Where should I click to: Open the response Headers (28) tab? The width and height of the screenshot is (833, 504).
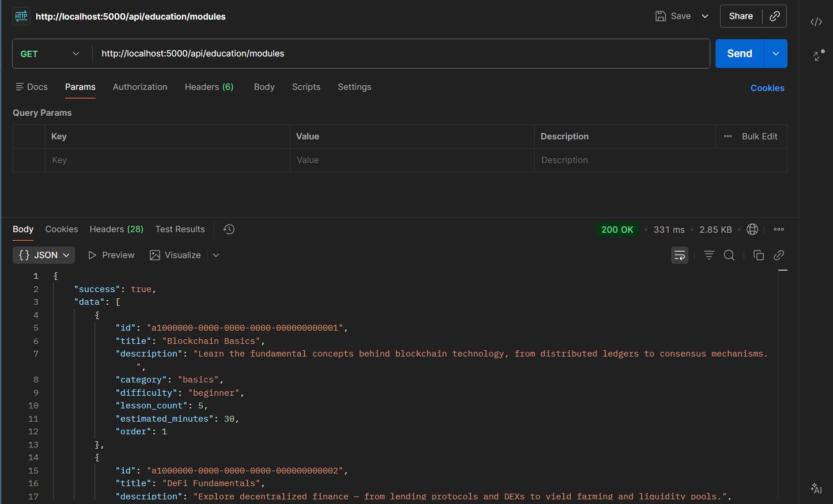pos(116,229)
